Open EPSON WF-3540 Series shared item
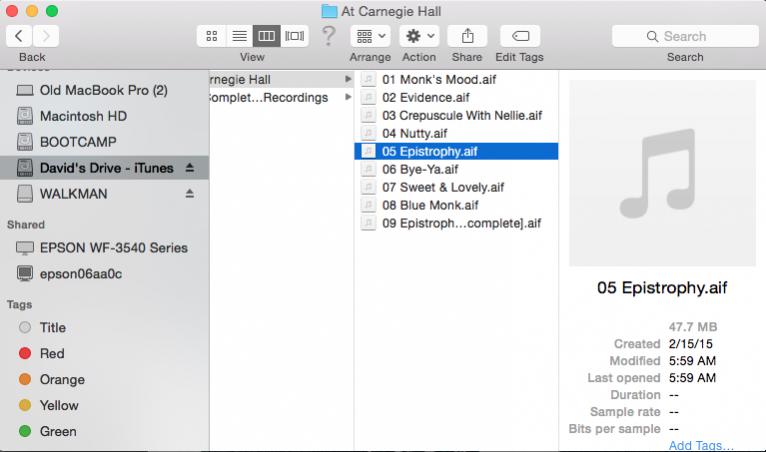The height and width of the screenshot is (452, 766). tap(113, 248)
